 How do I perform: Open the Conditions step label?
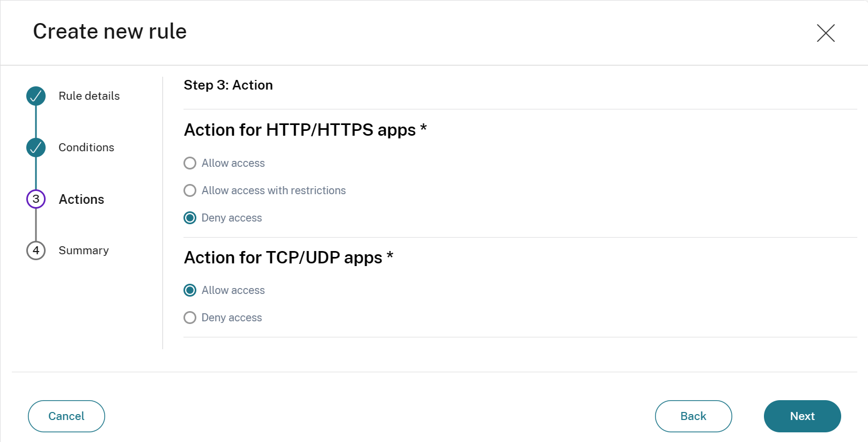tap(86, 148)
